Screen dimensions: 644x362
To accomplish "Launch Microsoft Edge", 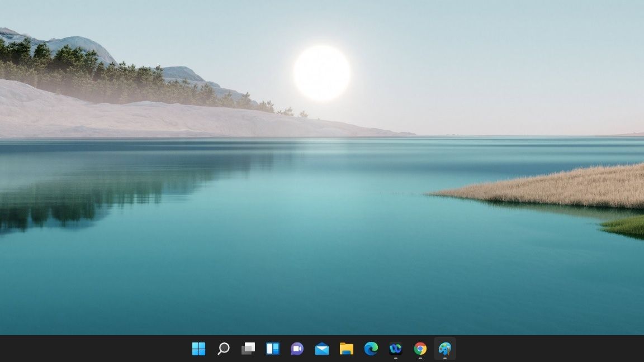I will pyautogui.click(x=370, y=349).
